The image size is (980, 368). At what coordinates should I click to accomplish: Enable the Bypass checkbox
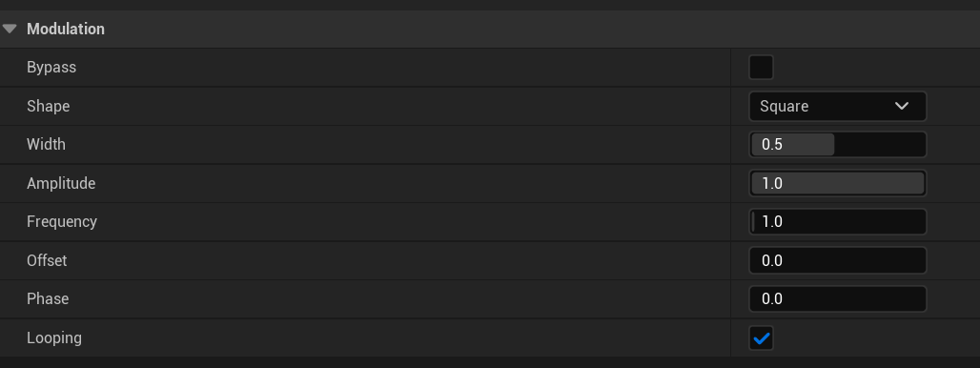coord(761,68)
